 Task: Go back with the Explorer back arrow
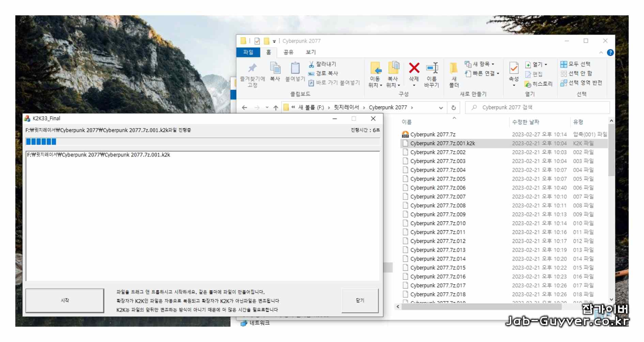(244, 108)
